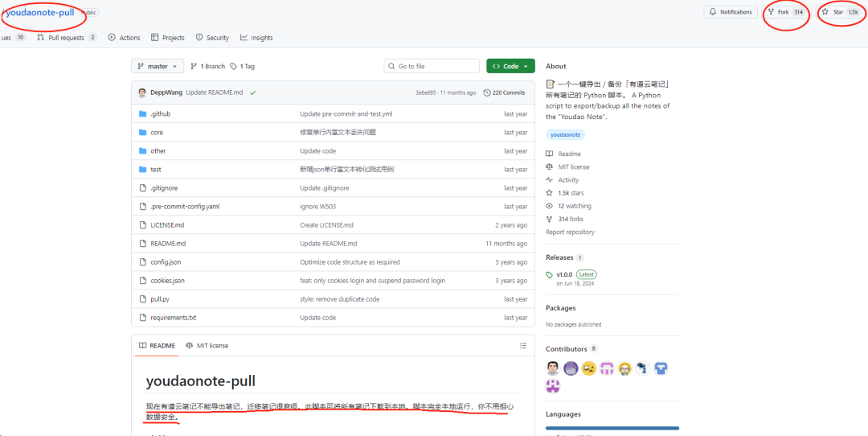
Task: View 314 forks in About
Action: click(565, 219)
